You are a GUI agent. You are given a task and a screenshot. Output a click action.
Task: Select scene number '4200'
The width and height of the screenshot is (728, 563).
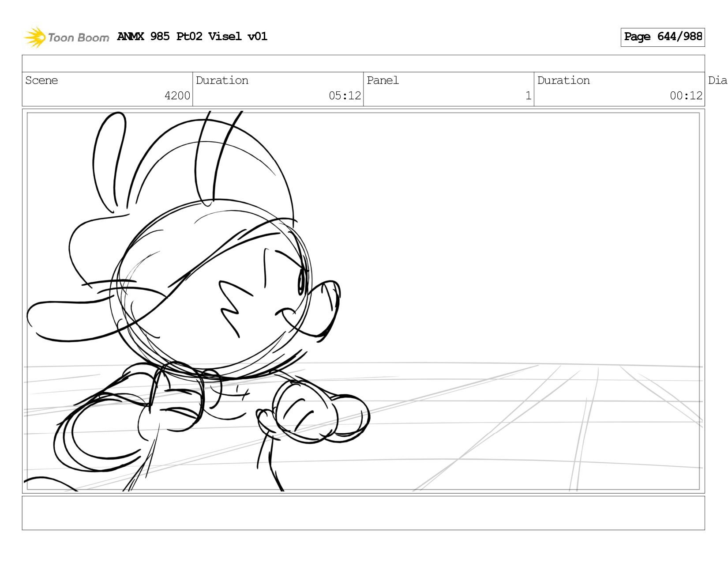177,96
